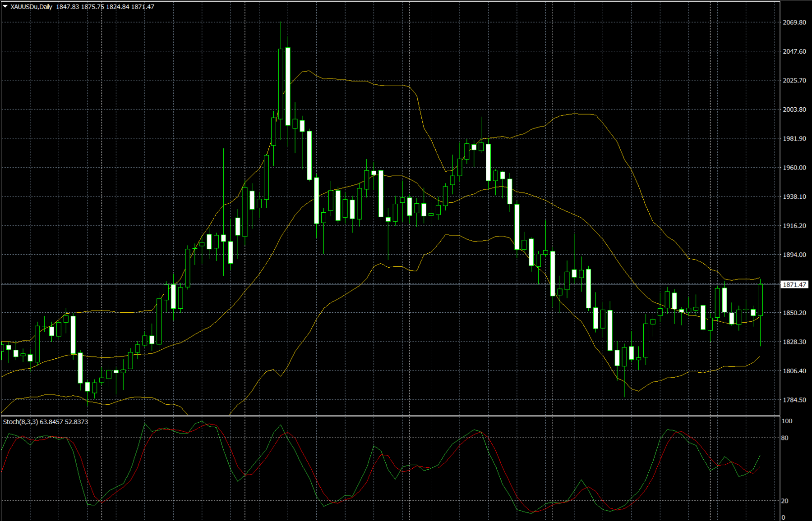The width and height of the screenshot is (812, 521).
Task: Click the 1850.20 price axis label
Action: point(794,313)
